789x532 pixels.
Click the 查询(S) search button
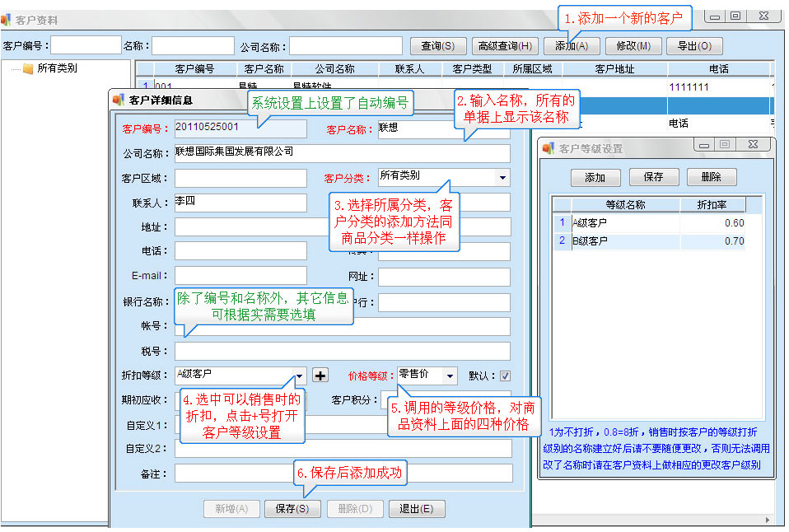(438, 46)
